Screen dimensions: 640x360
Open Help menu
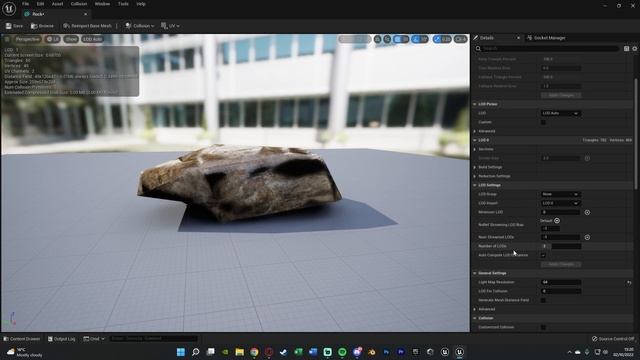coord(141,4)
